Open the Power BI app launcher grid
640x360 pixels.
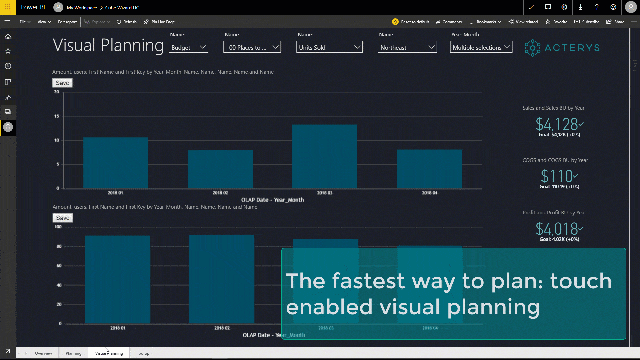8,7
